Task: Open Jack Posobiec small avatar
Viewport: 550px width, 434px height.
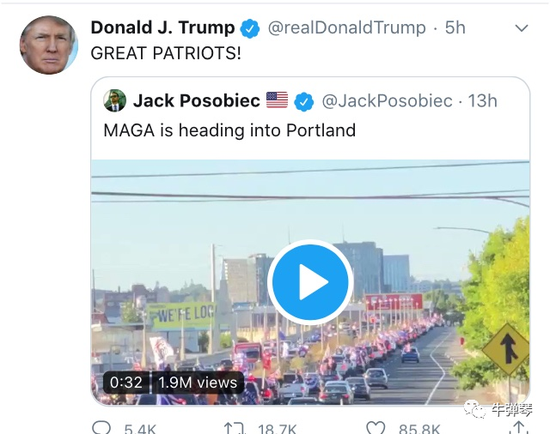Action: pyautogui.click(x=115, y=101)
